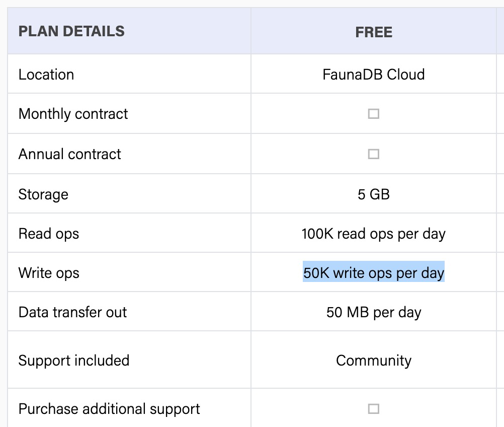Image resolution: width=504 pixels, height=427 pixels.
Task: Toggle the Monthly contract checkbox
Action: 373,114
